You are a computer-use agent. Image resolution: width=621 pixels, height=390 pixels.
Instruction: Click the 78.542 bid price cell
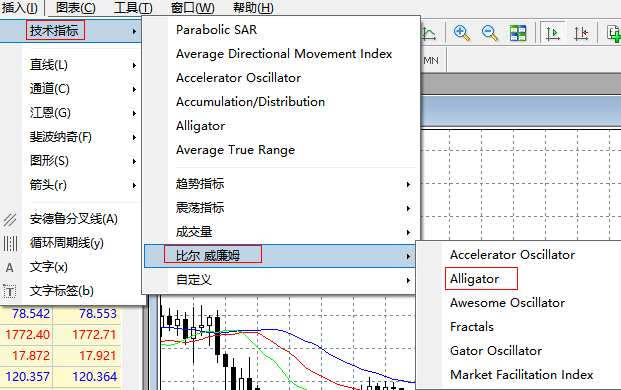27,314
